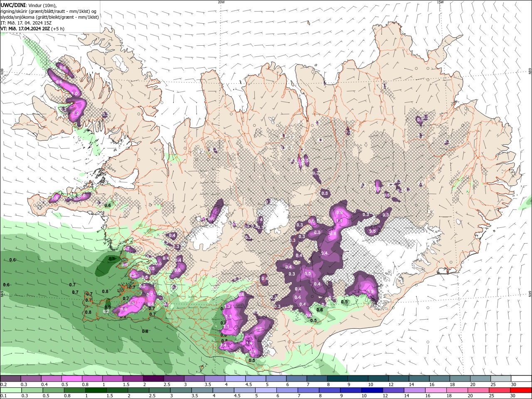The image size is (532, 399).
Task: Pick the bright red lower swatch at 30
Action: (521, 390)
